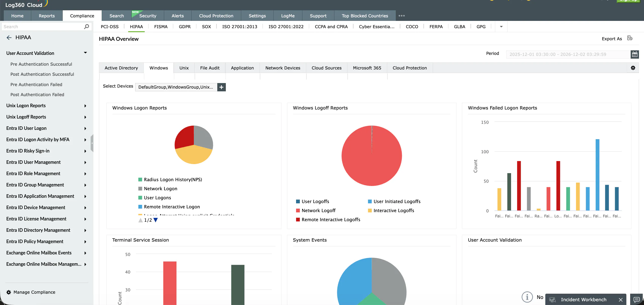The width and height of the screenshot is (644, 305).
Task: Open the Settings tab
Action: tap(257, 16)
